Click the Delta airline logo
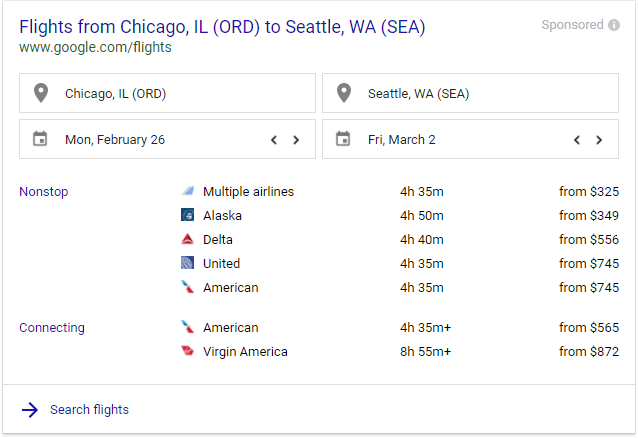Viewport: 638px width, 438px height. coord(187,239)
